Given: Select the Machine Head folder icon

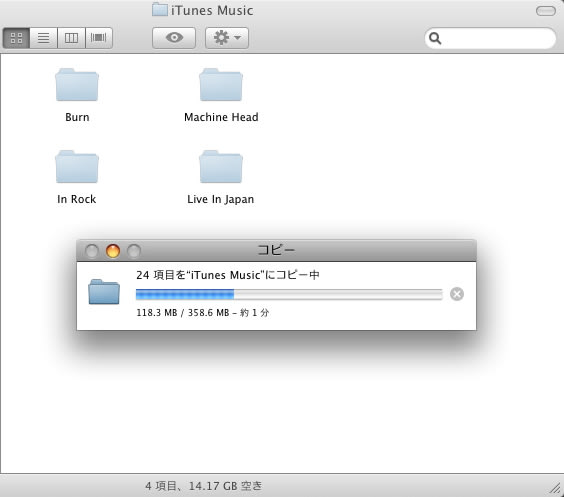Looking at the screenshot, I should click(x=221, y=85).
